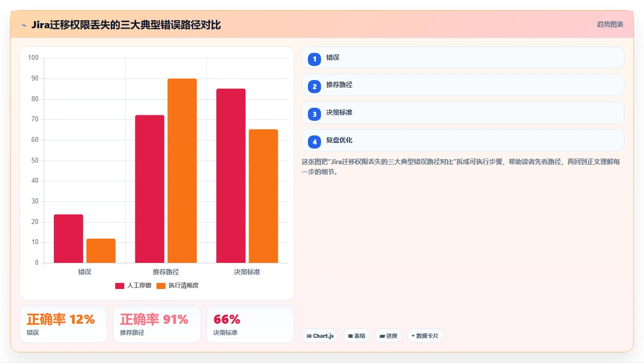This screenshot has width=644, height=363.
Task: Click the title Jira迁移权限丢失的三大典型错误路径对比
Action: [126, 25]
